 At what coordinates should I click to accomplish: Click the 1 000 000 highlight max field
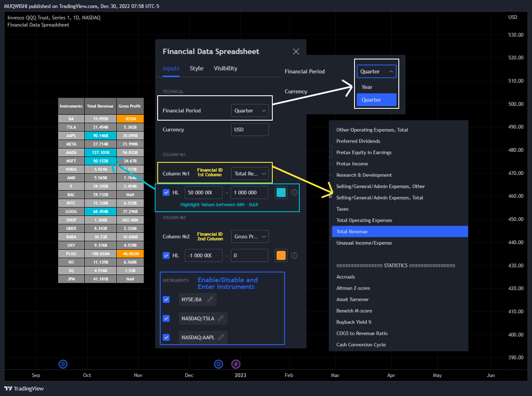point(250,192)
